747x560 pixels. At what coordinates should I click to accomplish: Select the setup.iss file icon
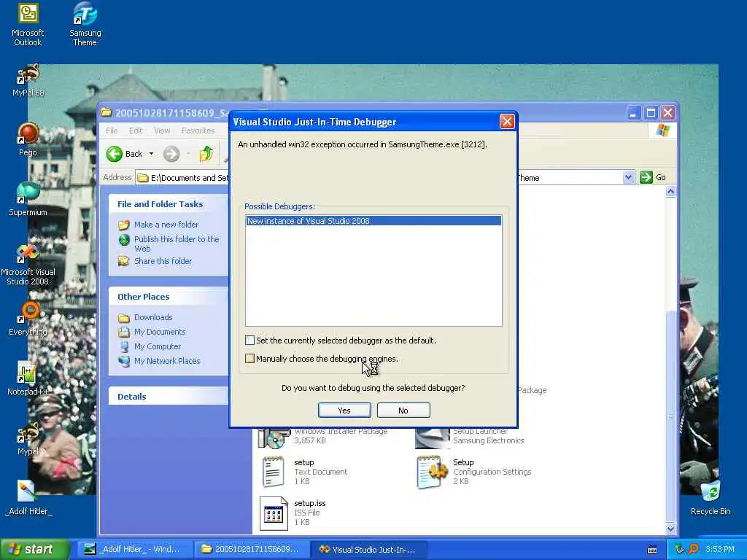click(x=274, y=513)
